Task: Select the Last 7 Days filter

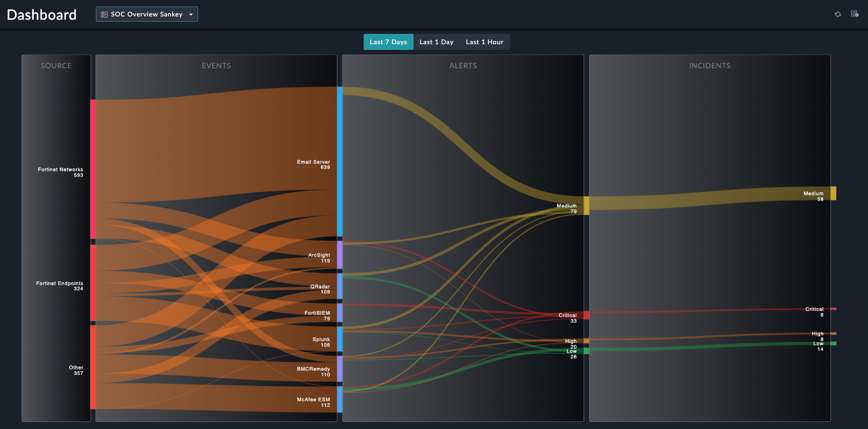Action: coord(388,42)
